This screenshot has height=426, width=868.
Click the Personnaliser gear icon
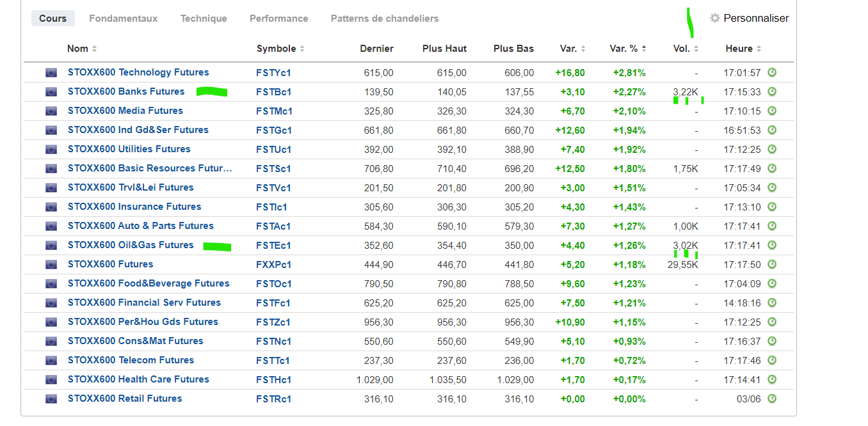pos(715,19)
